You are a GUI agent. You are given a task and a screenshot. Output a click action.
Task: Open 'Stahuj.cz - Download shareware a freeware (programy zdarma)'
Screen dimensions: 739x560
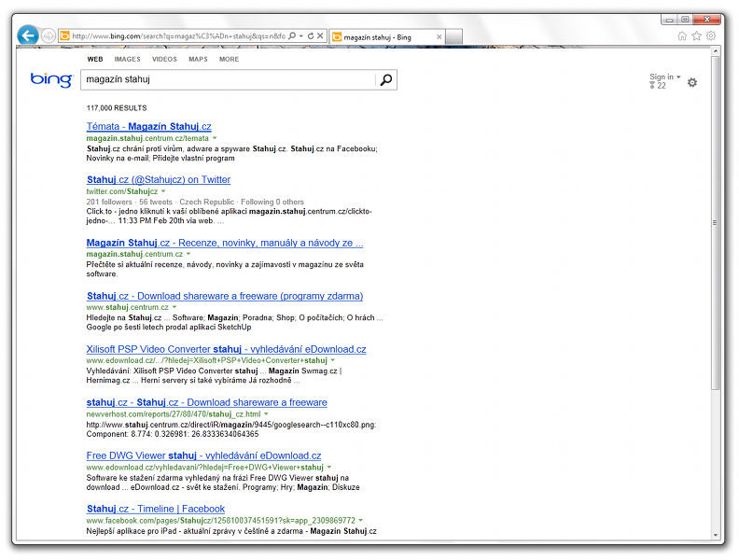point(225,296)
